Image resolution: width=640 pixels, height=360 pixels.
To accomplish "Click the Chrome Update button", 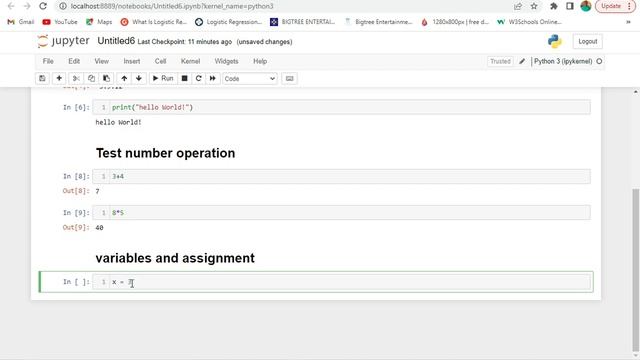I will 616,6.
